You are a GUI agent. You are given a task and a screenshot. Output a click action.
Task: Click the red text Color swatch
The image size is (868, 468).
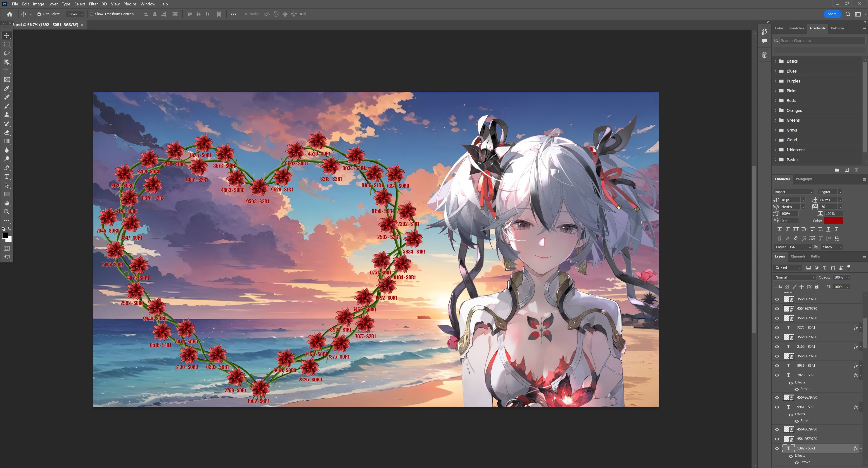click(833, 221)
